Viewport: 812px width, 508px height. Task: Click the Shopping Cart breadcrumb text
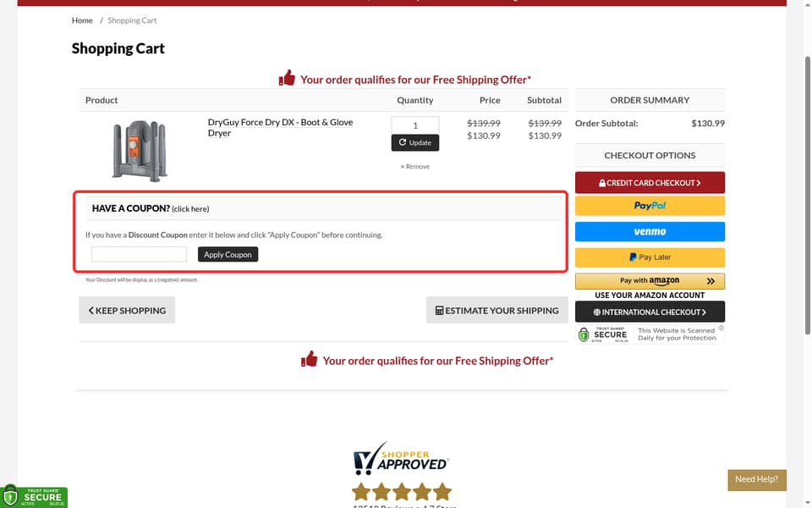(x=132, y=20)
